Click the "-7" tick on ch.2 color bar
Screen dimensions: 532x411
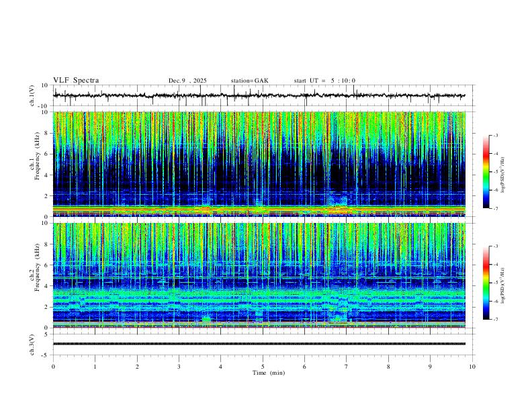[495, 320]
